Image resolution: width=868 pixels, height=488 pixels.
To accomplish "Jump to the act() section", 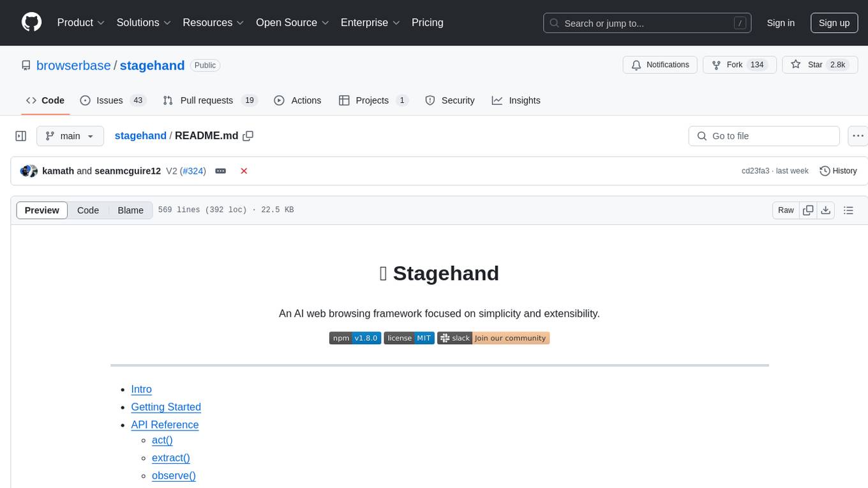I will 162,440.
